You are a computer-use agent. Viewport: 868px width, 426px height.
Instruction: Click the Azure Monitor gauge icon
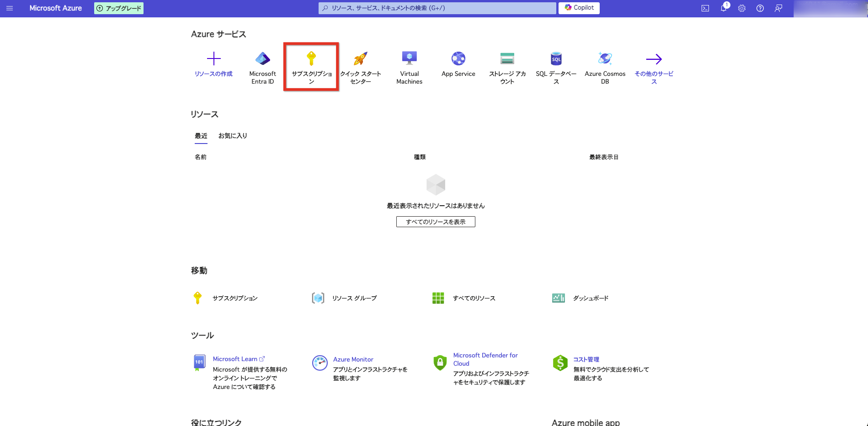coord(320,363)
